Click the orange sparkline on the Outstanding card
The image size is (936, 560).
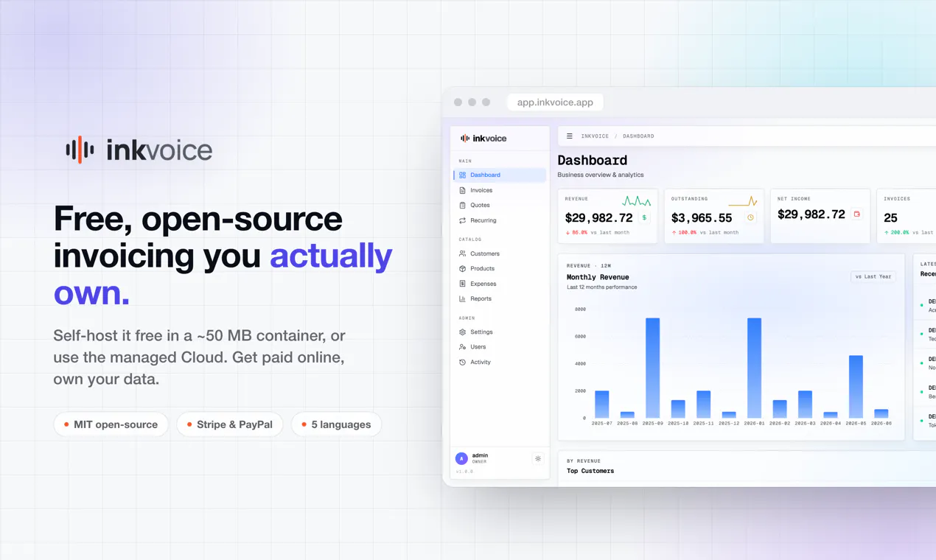pos(742,200)
